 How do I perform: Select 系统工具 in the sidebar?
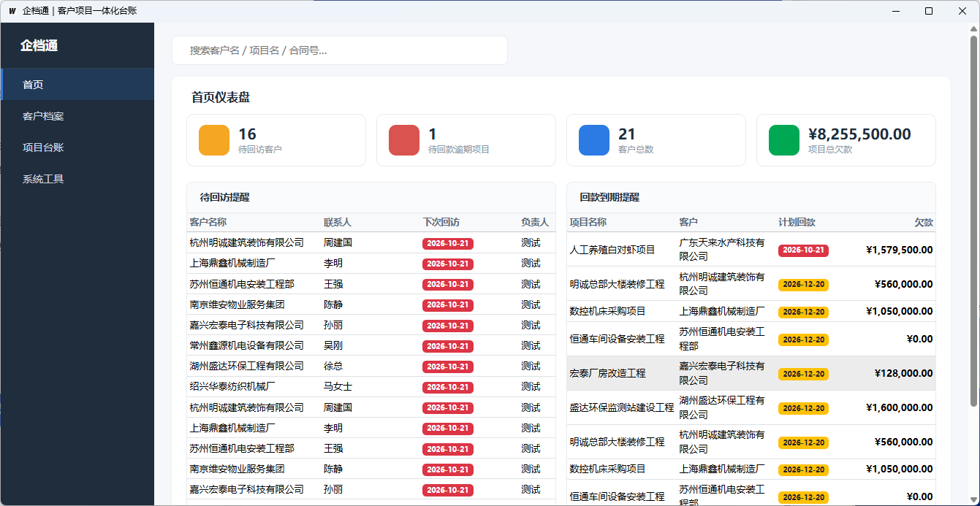(x=77, y=179)
